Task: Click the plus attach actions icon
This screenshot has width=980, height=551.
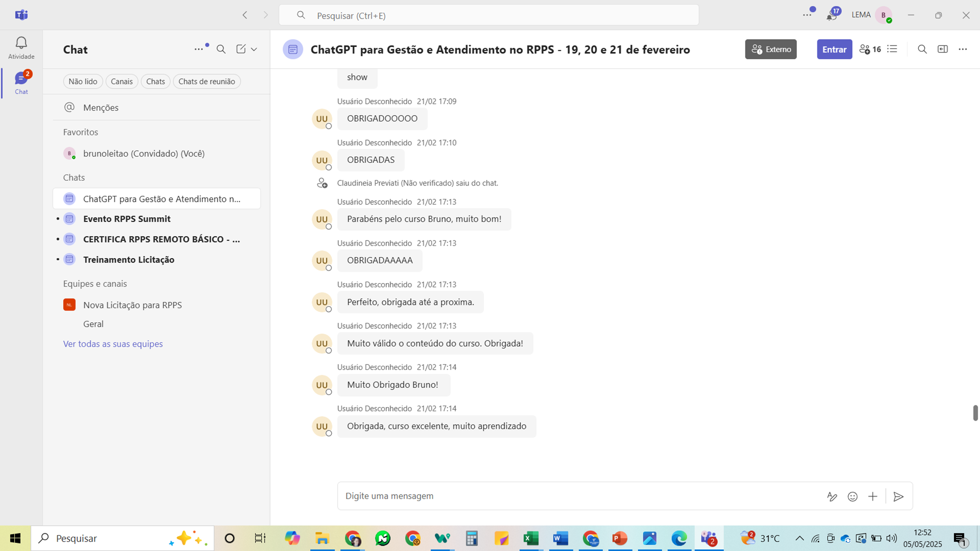Action: 873,497
